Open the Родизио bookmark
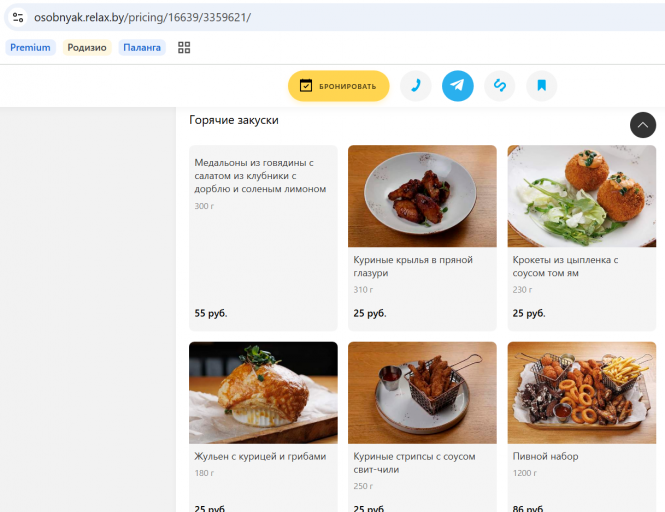The width and height of the screenshot is (665, 512). pyautogui.click(x=87, y=48)
